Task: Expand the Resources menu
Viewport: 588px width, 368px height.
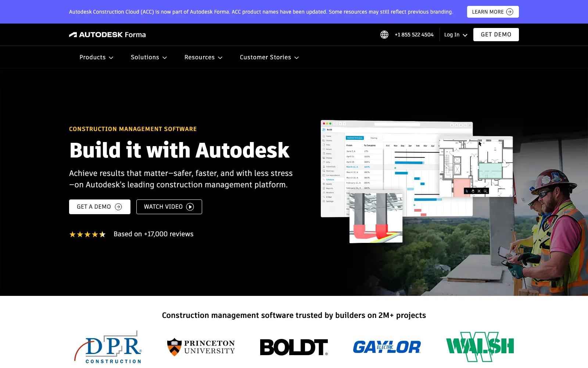Action: (x=204, y=57)
